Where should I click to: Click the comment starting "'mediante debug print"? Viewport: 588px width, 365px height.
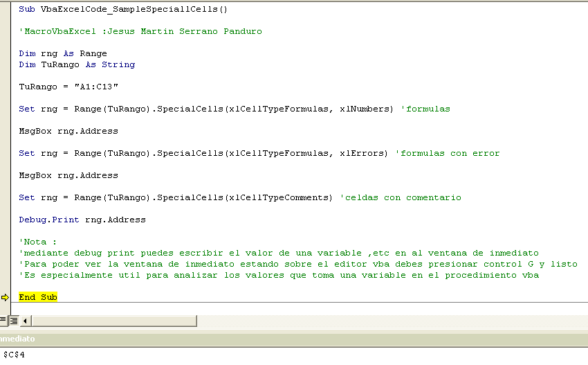279,253
